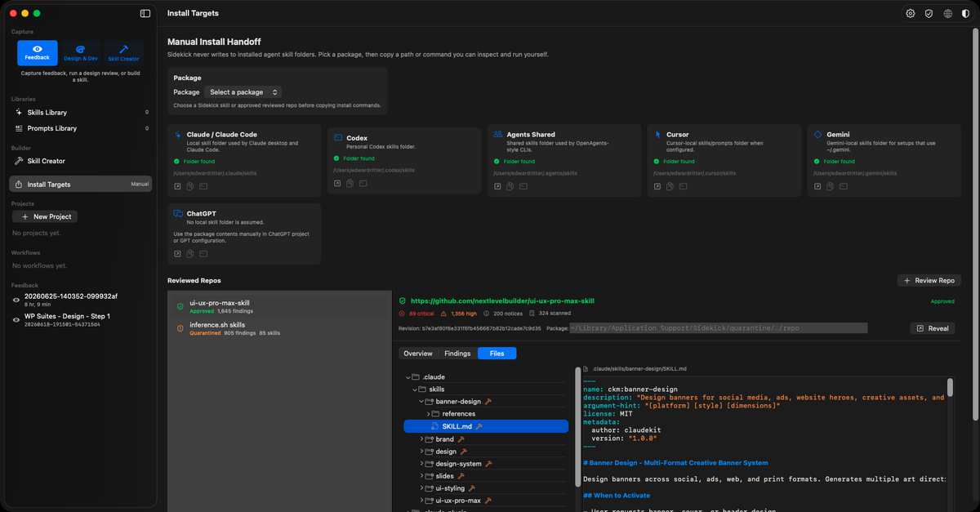The width and height of the screenshot is (980, 512).
Task: Click the 69 critical findings count
Action: point(417,313)
